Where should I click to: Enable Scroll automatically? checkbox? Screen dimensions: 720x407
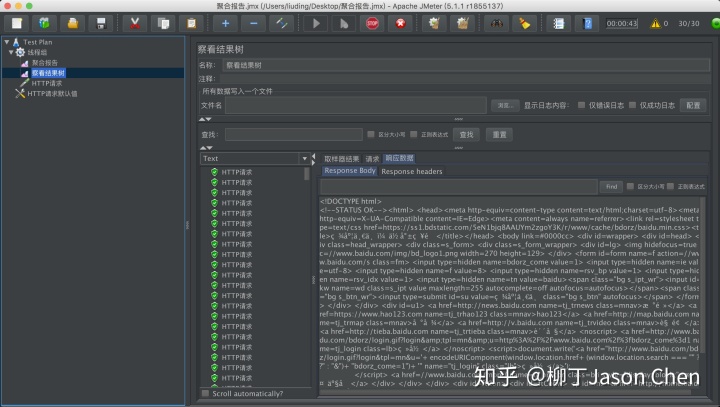[205, 394]
